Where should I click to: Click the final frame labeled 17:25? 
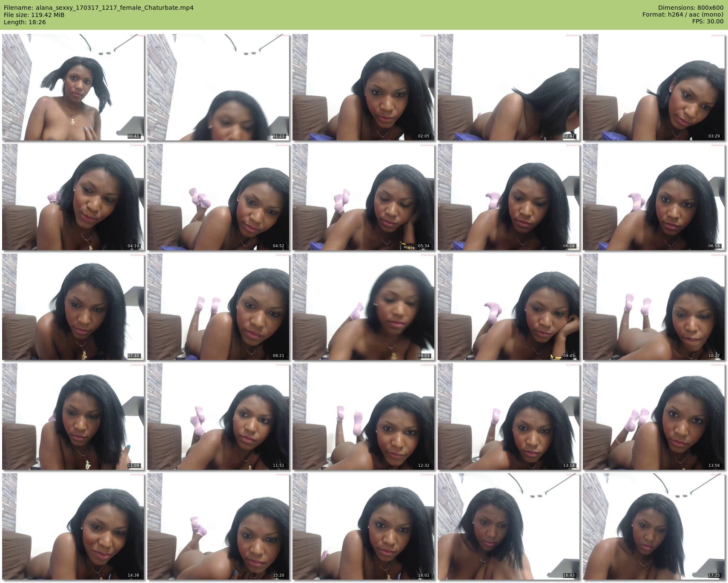click(x=653, y=526)
